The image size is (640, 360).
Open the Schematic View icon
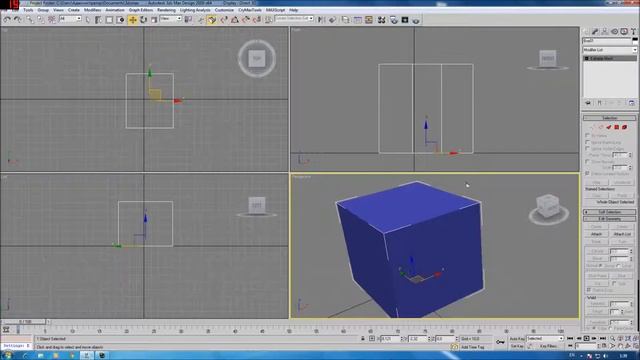[369, 20]
